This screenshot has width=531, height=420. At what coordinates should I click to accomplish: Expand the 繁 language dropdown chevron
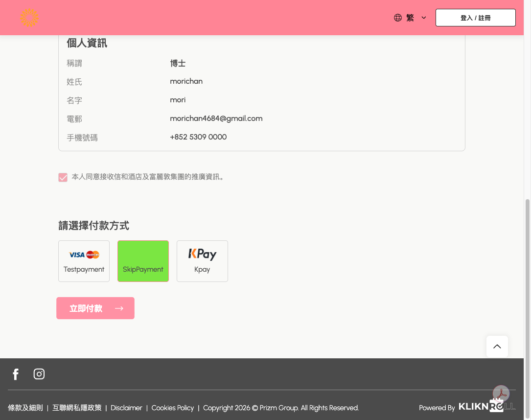[x=424, y=18]
